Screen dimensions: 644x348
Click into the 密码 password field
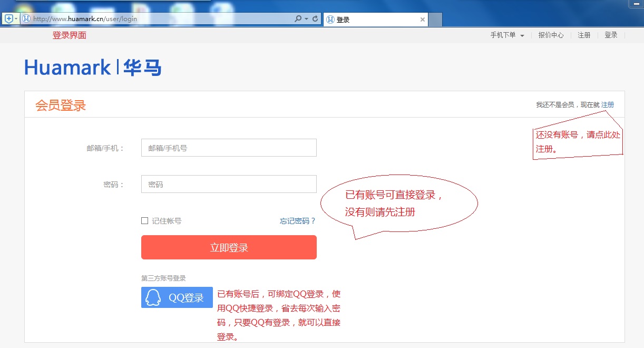(x=229, y=184)
